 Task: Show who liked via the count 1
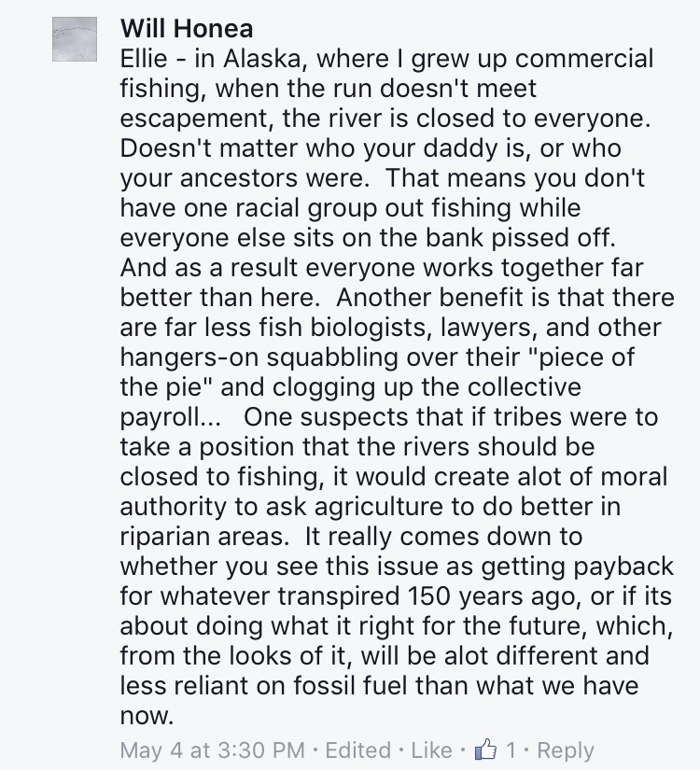(x=510, y=749)
